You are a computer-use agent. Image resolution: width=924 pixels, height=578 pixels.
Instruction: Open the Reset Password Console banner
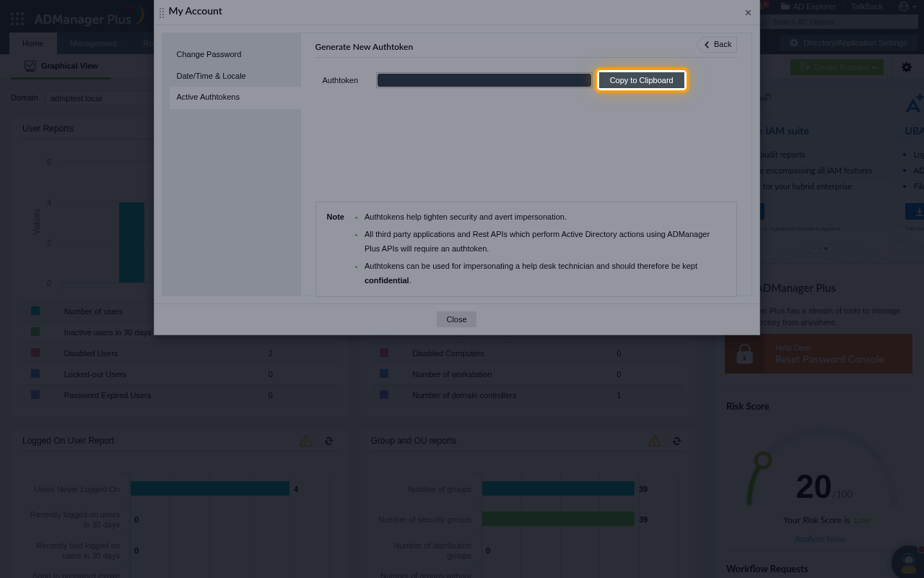(x=819, y=353)
